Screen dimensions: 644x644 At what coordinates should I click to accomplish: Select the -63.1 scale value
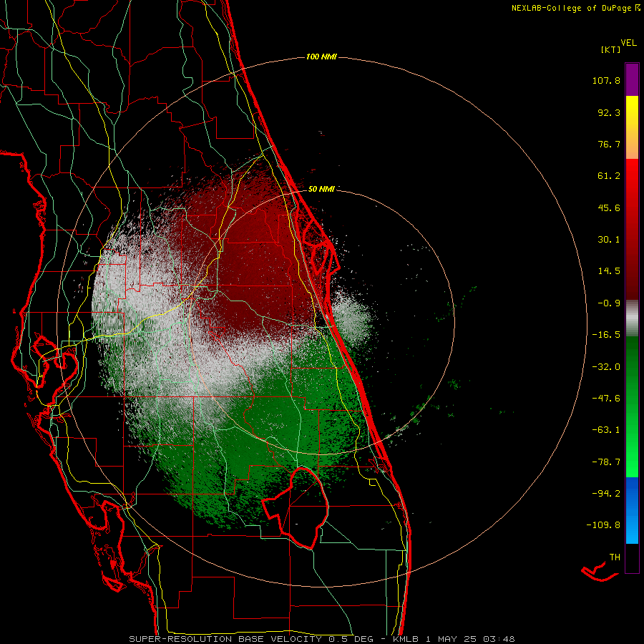point(606,430)
